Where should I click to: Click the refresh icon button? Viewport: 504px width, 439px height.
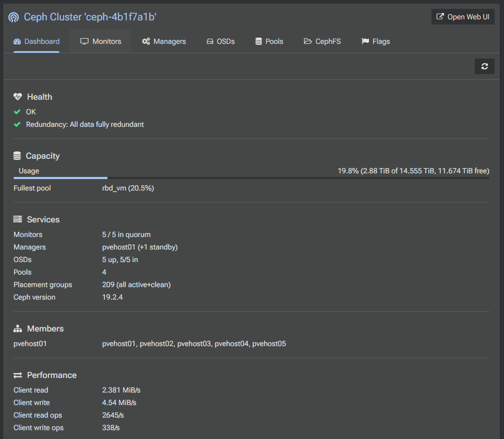[x=484, y=66]
